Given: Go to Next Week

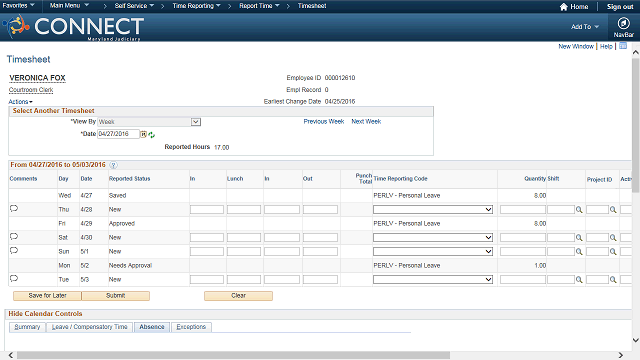Looking at the screenshot, I should tap(366, 122).
